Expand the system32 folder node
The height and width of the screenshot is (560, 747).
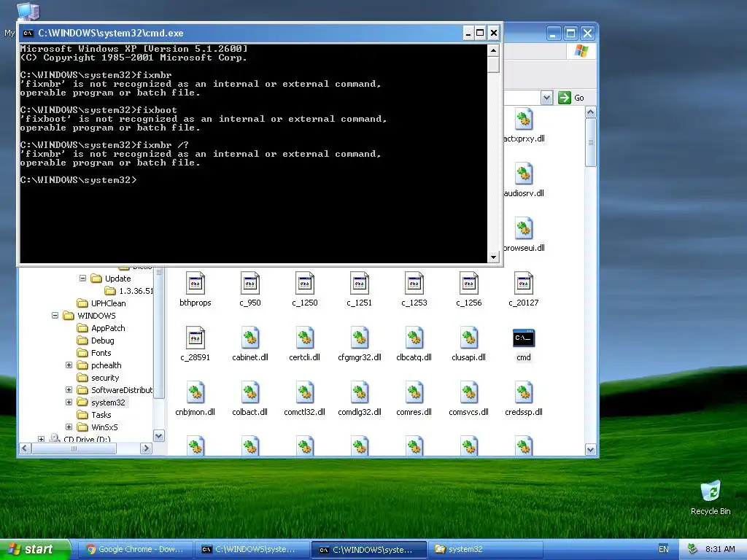pos(69,402)
